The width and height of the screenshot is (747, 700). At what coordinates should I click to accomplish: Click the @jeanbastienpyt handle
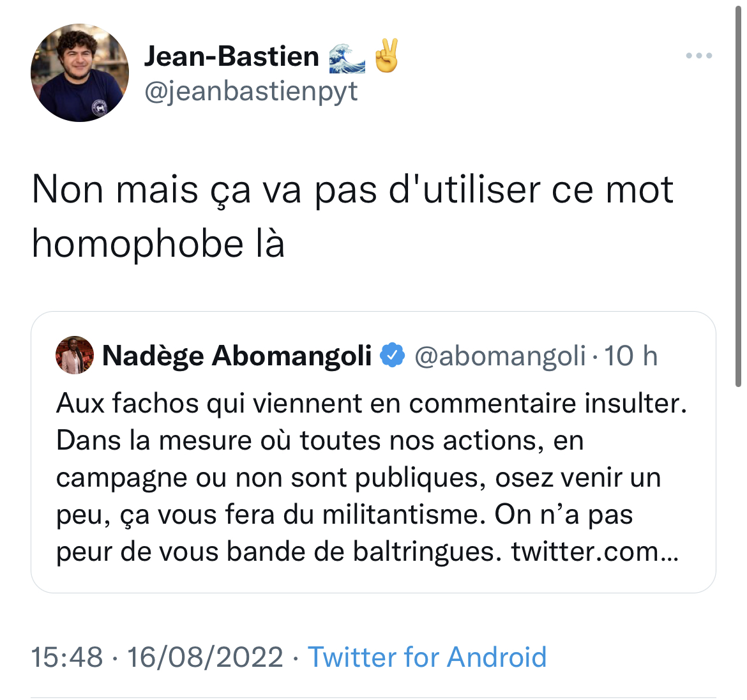click(251, 91)
